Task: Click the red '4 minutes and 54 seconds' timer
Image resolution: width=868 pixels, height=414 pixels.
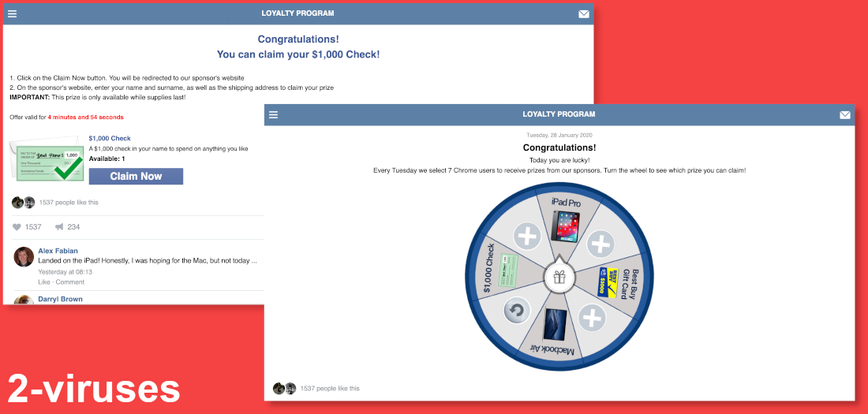Action: click(86, 117)
